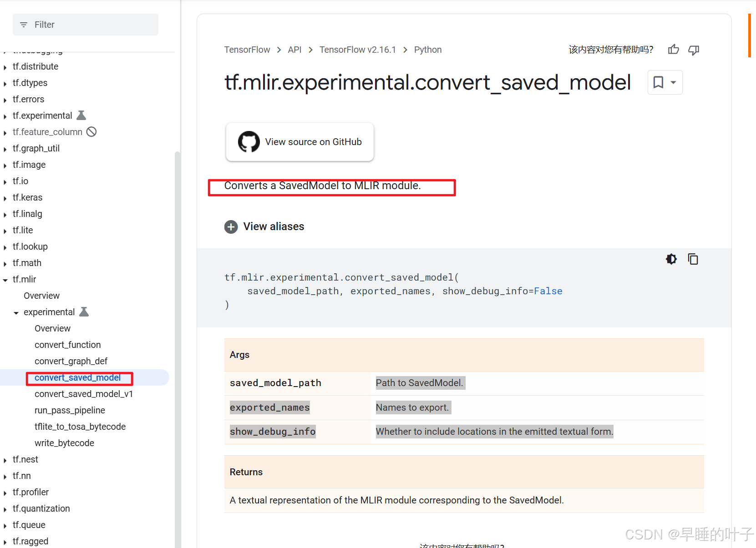Open API breadcrumb link

coord(294,50)
